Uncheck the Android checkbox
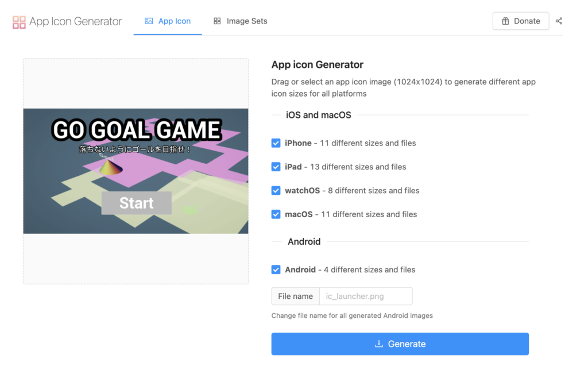Screen dimensions: 588x377 coord(276,270)
